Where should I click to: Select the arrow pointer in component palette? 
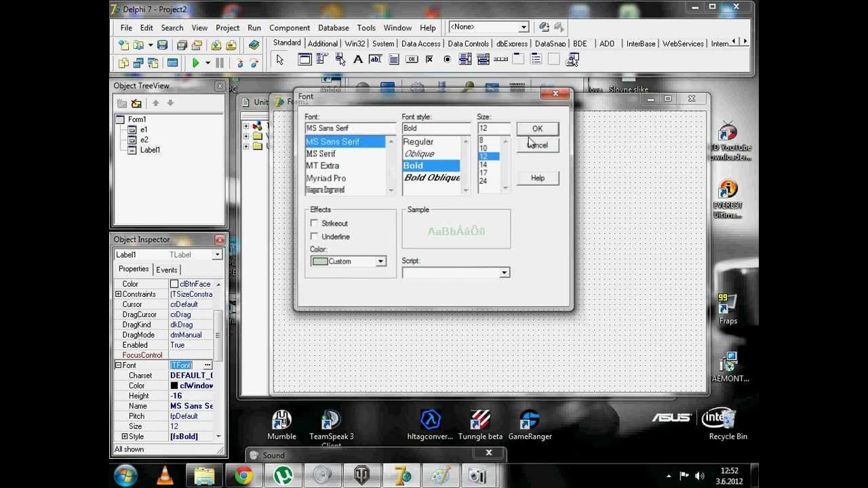pos(279,60)
